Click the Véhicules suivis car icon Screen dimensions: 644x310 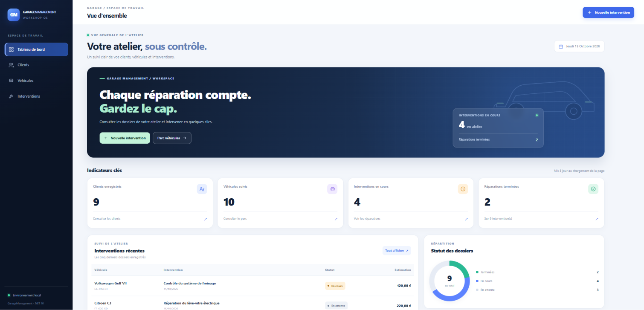(333, 189)
